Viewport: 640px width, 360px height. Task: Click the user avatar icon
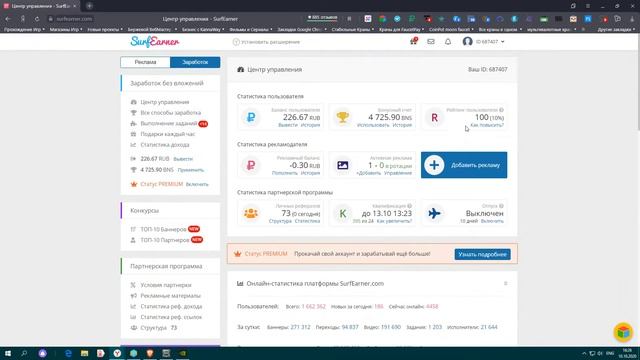pos(467,42)
